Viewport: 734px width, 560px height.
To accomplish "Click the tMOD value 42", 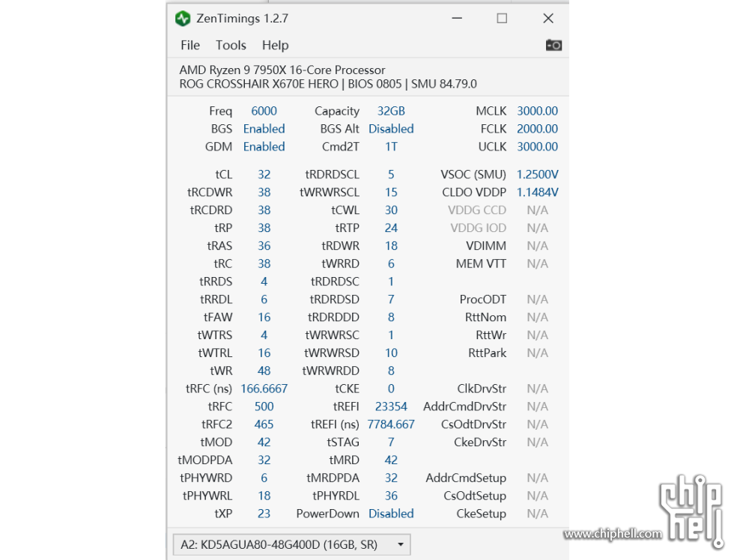I will 264,442.
